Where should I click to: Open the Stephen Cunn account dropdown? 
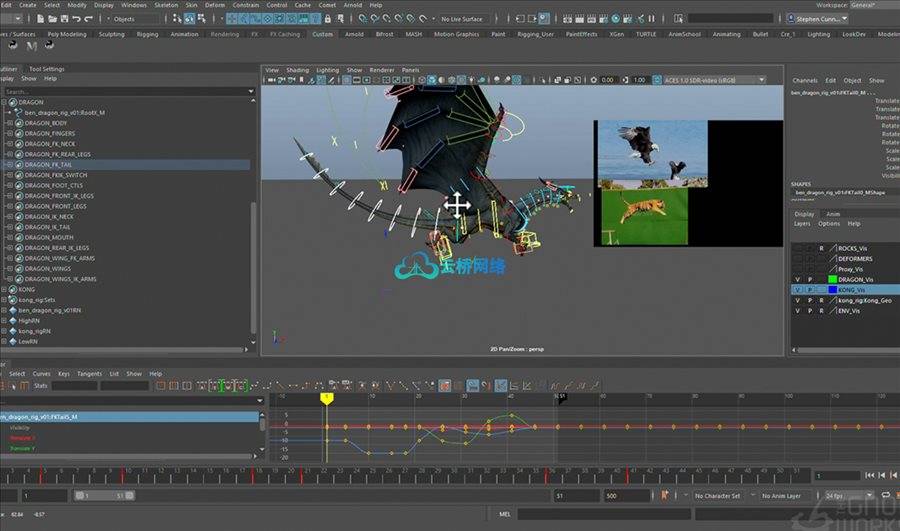[x=817, y=19]
